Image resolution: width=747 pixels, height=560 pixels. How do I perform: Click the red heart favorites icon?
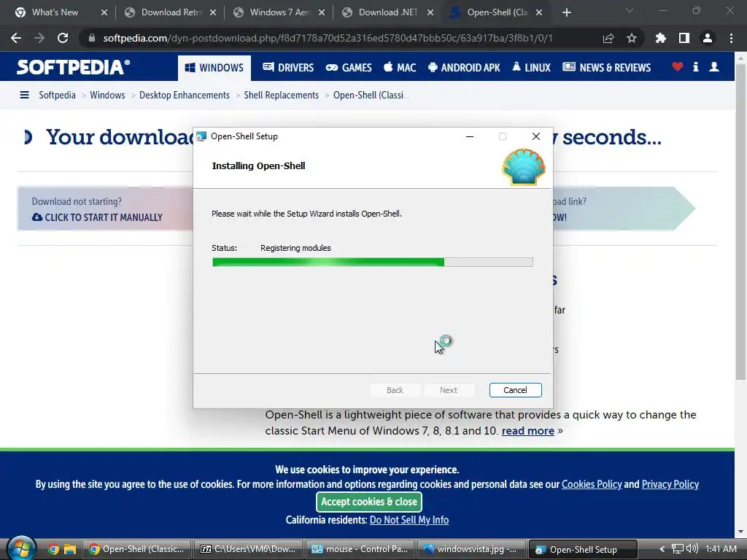point(678,66)
